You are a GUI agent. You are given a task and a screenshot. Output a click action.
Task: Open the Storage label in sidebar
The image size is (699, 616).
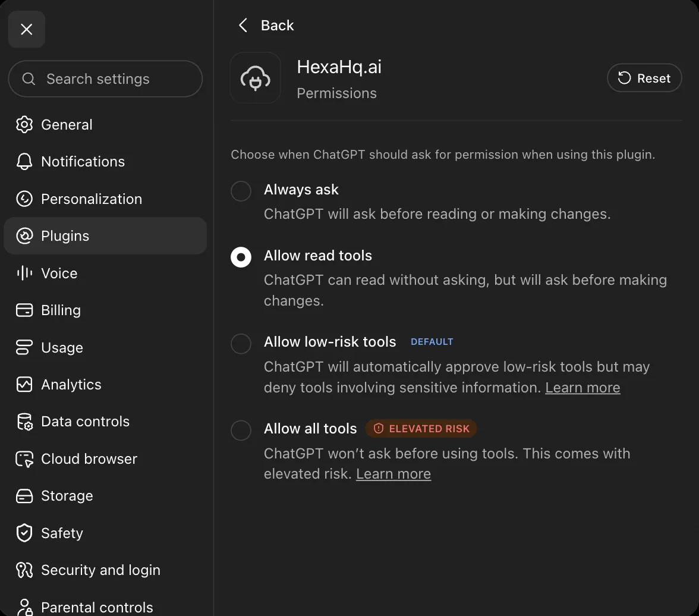click(67, 496)
